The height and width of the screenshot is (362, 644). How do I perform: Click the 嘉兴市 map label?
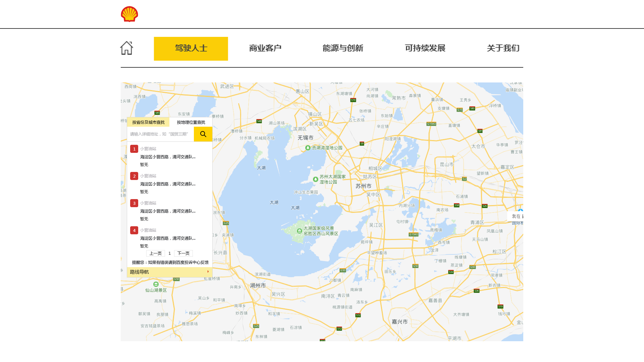(400, 322)
